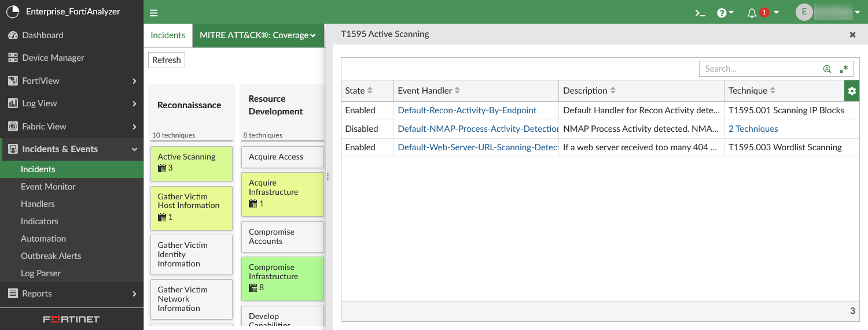Screen dimensions: 868x330
Task: Open MITRE ATT&CK Coverage dropdown
Action: (x=258, y=35)
